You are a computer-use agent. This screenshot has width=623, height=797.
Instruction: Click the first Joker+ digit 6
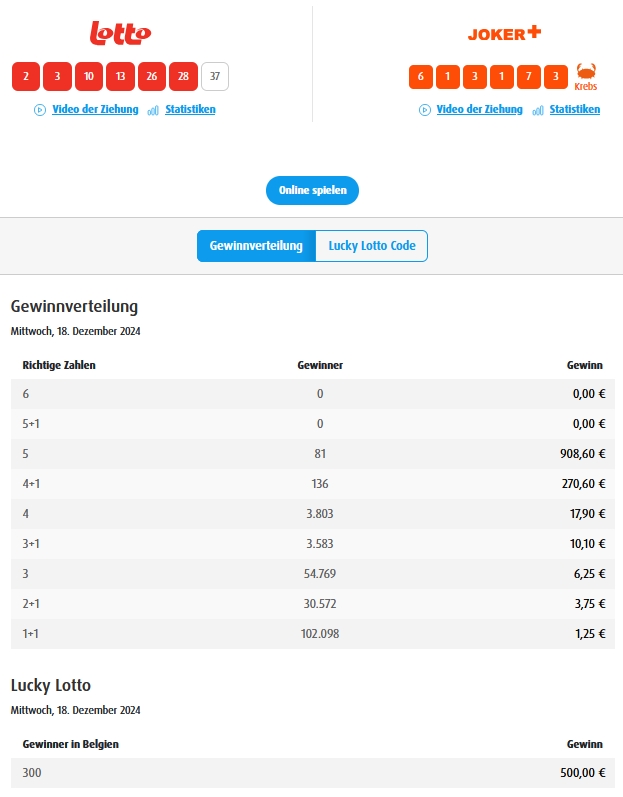(x=421, y=77)
